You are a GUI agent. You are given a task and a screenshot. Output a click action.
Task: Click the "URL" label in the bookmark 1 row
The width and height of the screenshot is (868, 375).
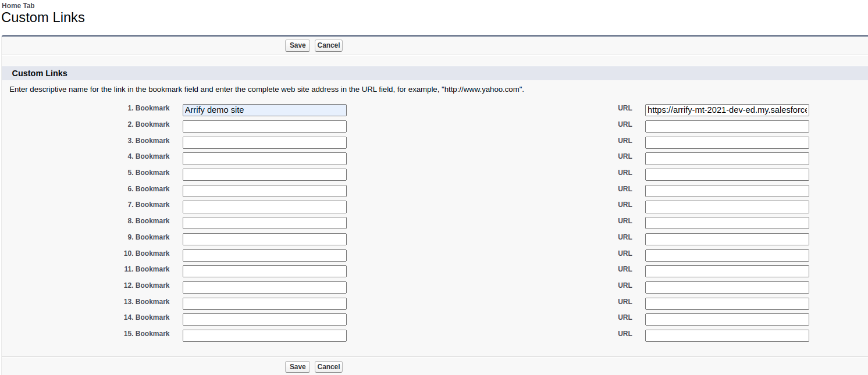click(x=625, y=108)
